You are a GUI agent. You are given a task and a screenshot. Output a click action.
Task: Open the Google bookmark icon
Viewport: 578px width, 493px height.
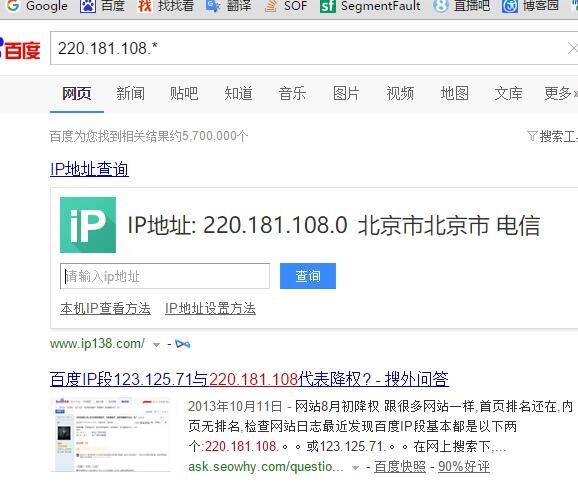[x=13, y=5]
